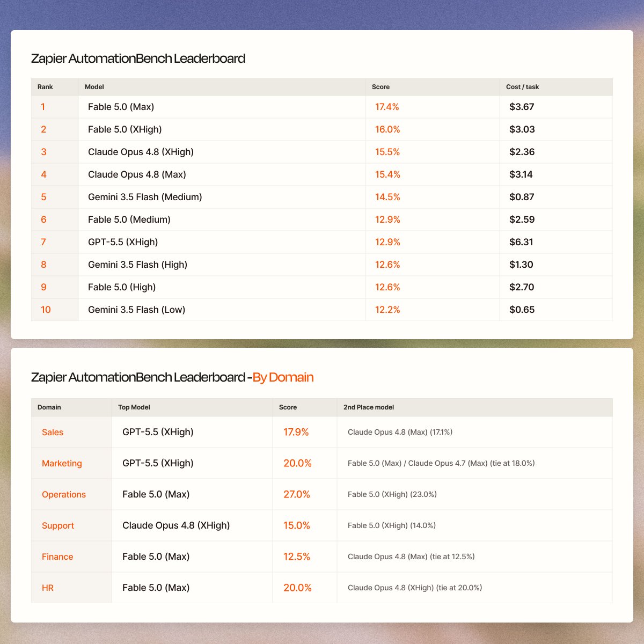This screenshot has width=644, height=644.
Task: Select the 'Marketing' domain
Action: click(62, 463)
